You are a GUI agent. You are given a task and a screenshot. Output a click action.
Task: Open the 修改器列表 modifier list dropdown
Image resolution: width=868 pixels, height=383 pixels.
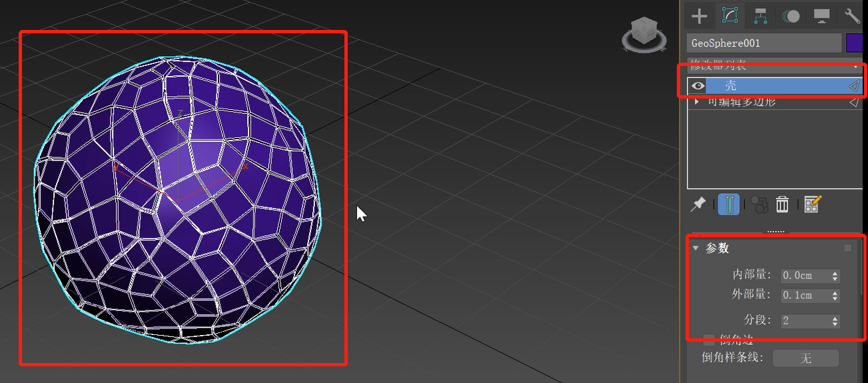(x=775, y=65)
